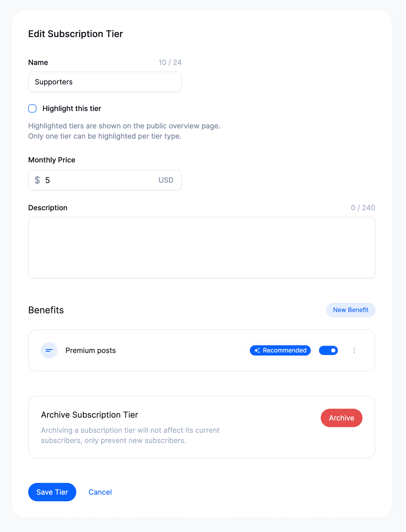The height and width of the screenshot is (532, 406).
Task: Open the USD currency selector
Action: pos(166,180)
